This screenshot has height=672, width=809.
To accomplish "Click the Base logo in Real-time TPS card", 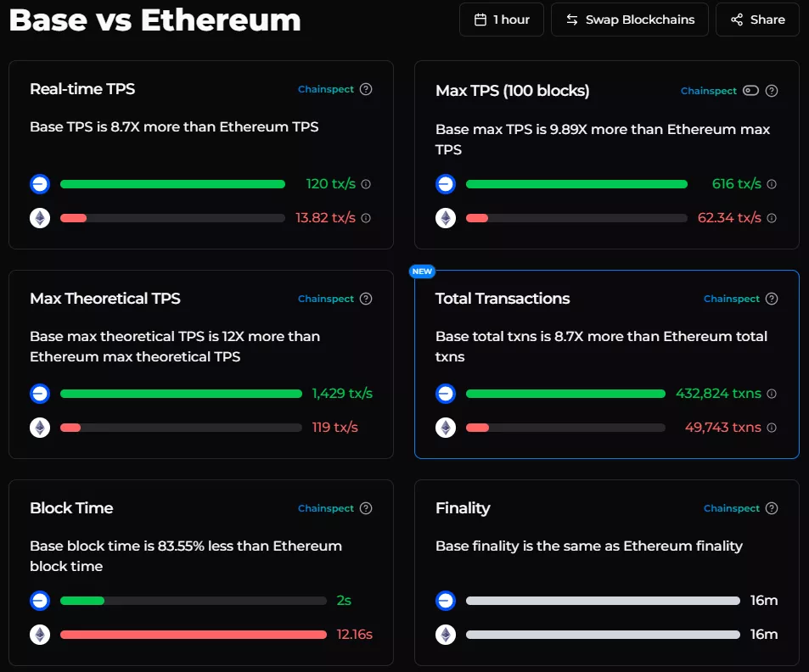I will point(39,183).
